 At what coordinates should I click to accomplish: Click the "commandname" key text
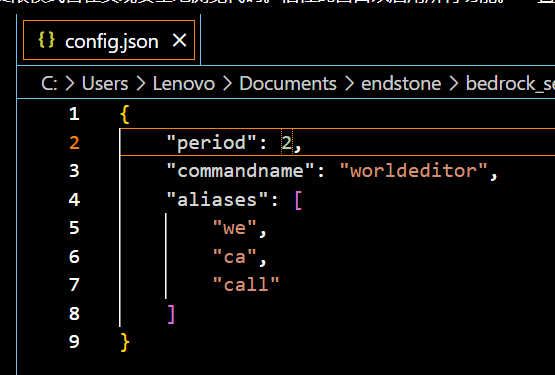[241, 171]
